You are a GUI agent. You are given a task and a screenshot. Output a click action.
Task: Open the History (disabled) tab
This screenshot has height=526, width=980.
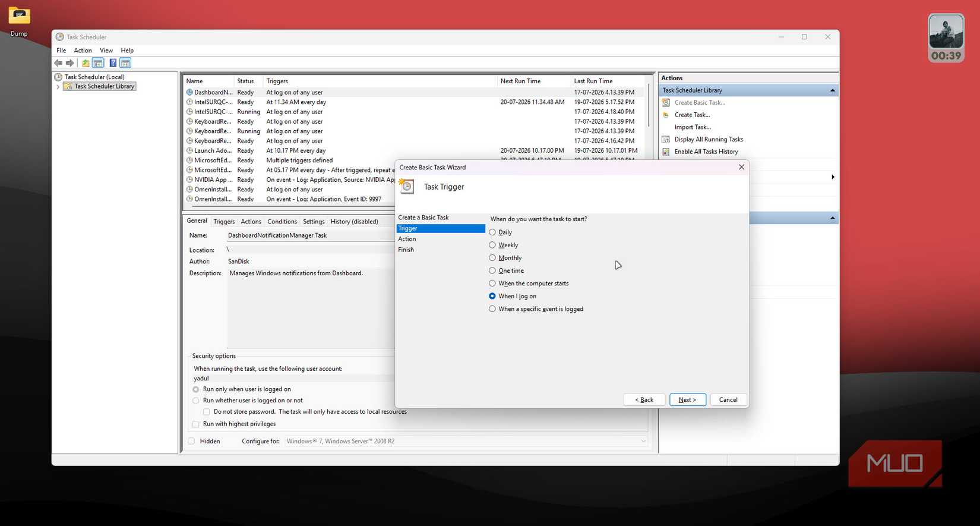[354, 222]
